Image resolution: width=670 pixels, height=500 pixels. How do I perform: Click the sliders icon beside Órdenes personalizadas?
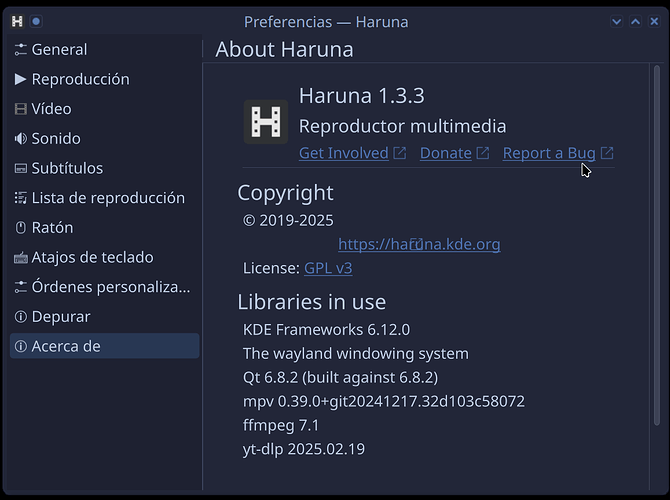[x=21, y=287]
